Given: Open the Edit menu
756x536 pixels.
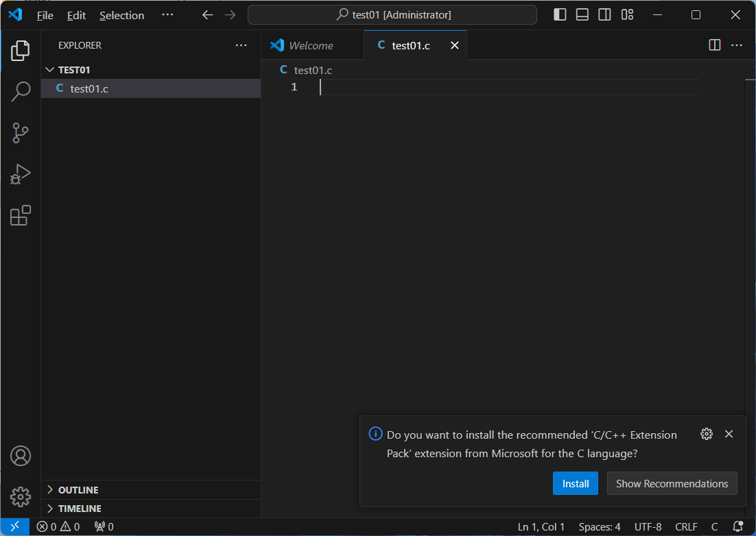Looking at the screenshot, I should pyautogui.click(x=76, y=15).
